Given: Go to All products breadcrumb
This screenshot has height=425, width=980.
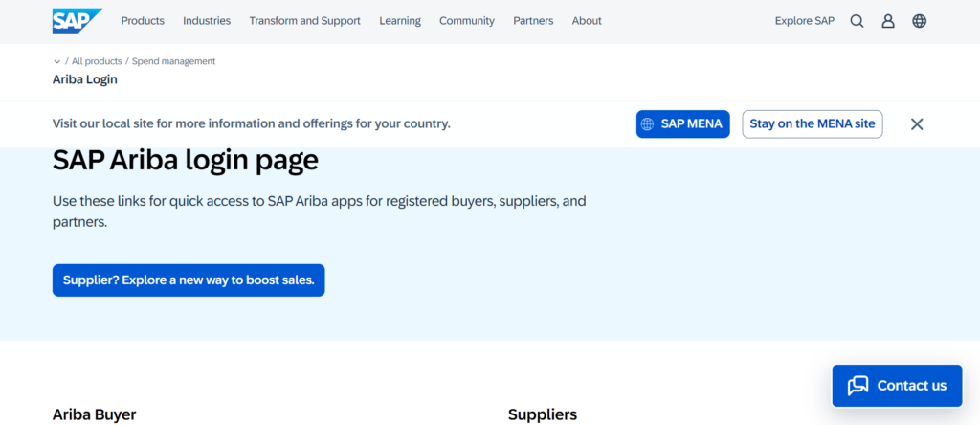Looking at the screenshot, I should pos(97,61).
